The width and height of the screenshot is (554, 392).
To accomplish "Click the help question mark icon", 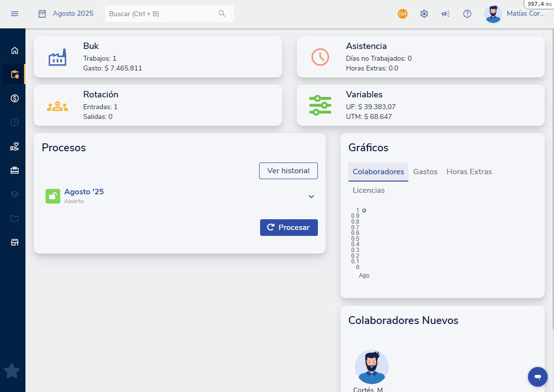I will [x=467, y=14].
